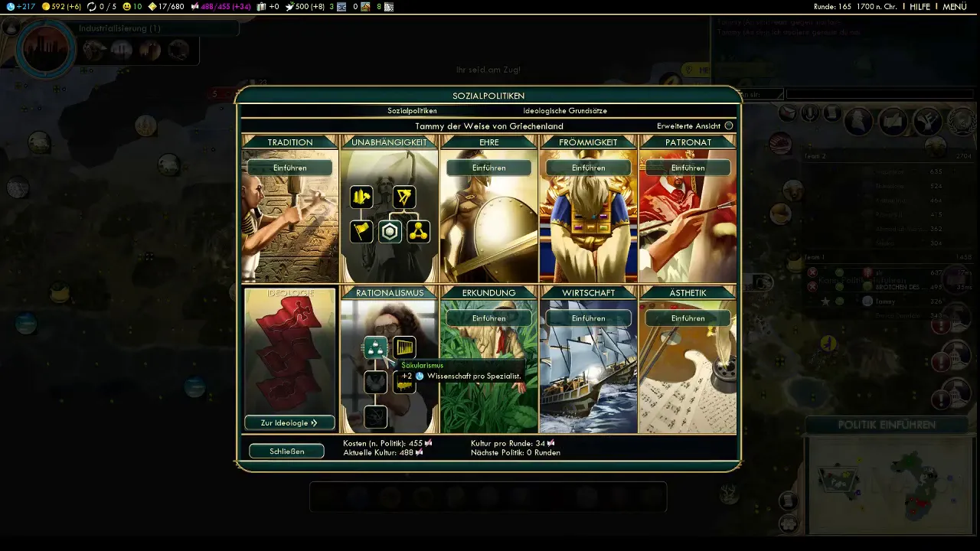980x551 pixels.
Task: Switch to the Sozialpolitiken tab
Action: pos(412,111)
